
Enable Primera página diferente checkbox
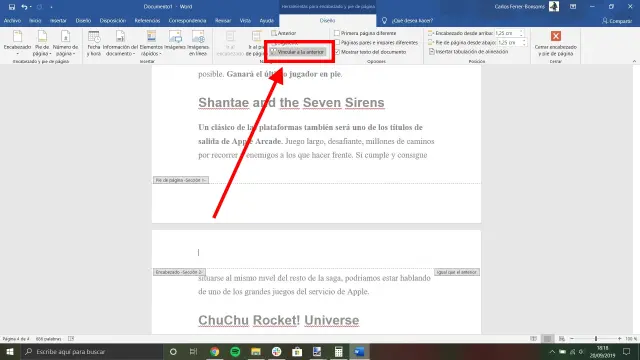click(x=337, y=33)
